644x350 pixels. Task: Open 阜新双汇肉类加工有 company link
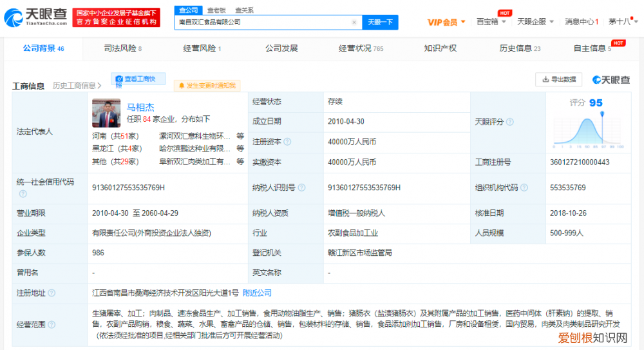[x=194, y=162]
